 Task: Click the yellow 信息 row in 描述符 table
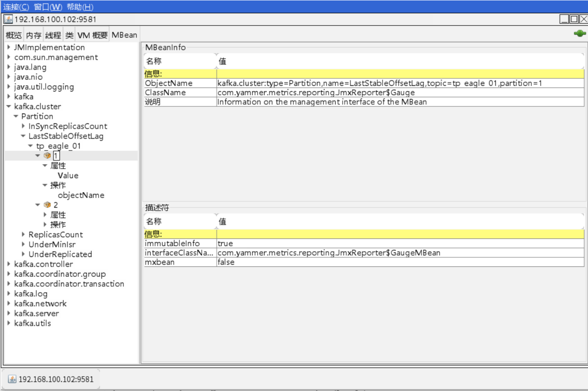click(x=364, y=234)
